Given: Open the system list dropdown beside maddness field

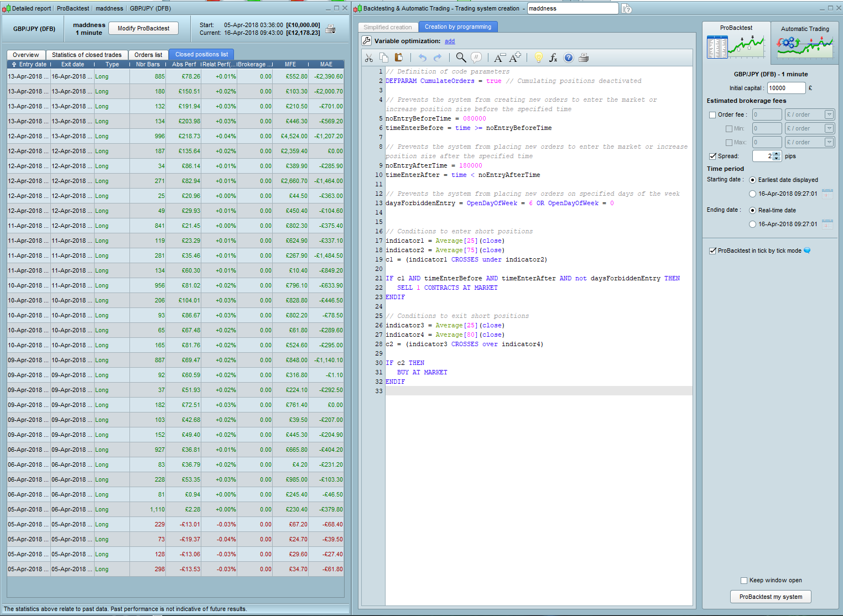Looking at the screenshot, I should (x=626, y=9).
